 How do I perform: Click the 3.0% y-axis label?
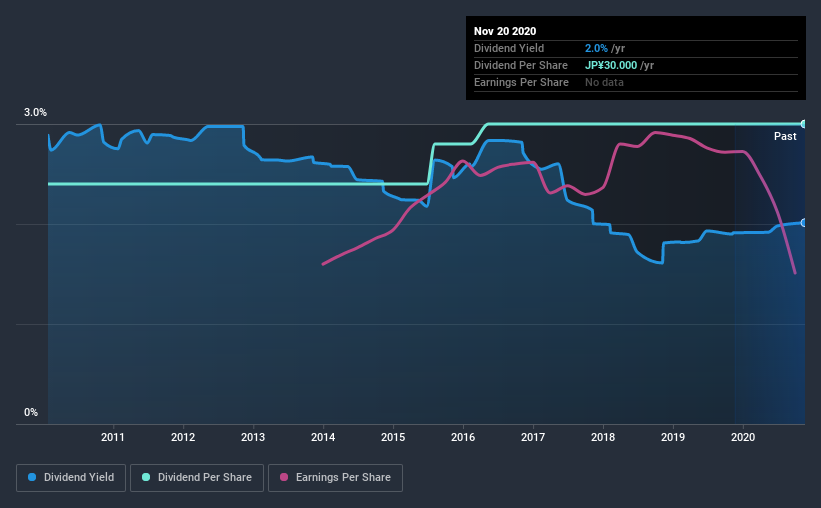tap(35, 113)
